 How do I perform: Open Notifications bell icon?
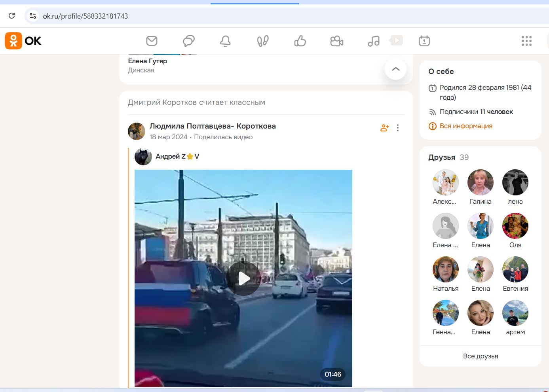tap(225, 41)
